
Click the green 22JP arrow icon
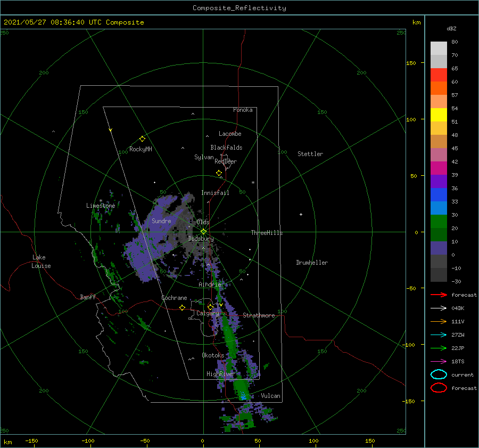[439, 348]
